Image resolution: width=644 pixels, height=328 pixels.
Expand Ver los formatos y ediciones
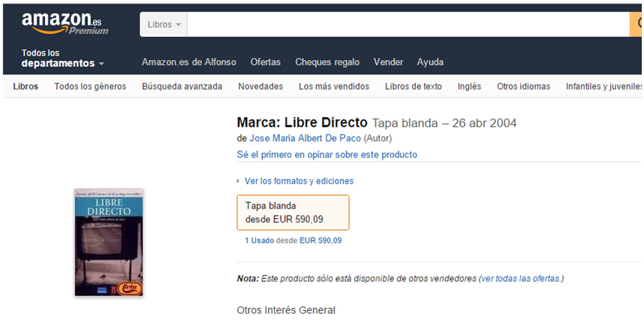[299, 181]
